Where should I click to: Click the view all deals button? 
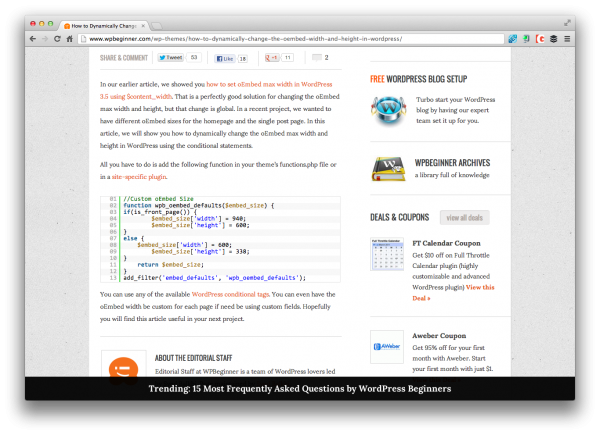tap(465, 218)
